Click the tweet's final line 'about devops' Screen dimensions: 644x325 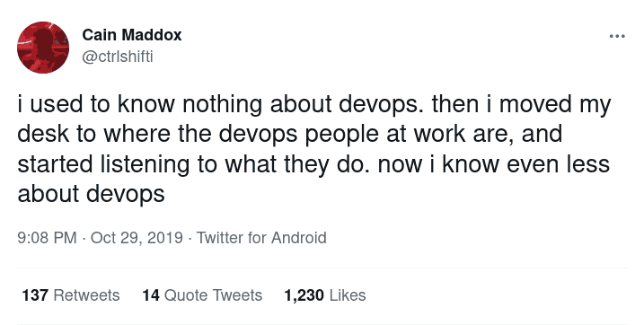point(91,193)
